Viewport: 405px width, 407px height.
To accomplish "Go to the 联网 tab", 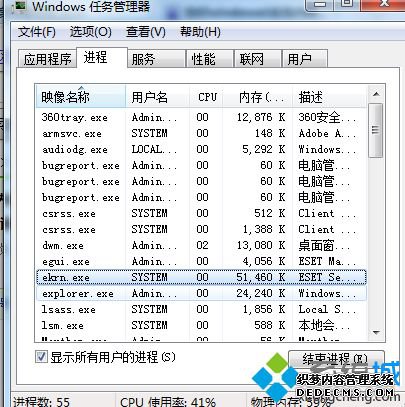I will [x=258, y=59].
